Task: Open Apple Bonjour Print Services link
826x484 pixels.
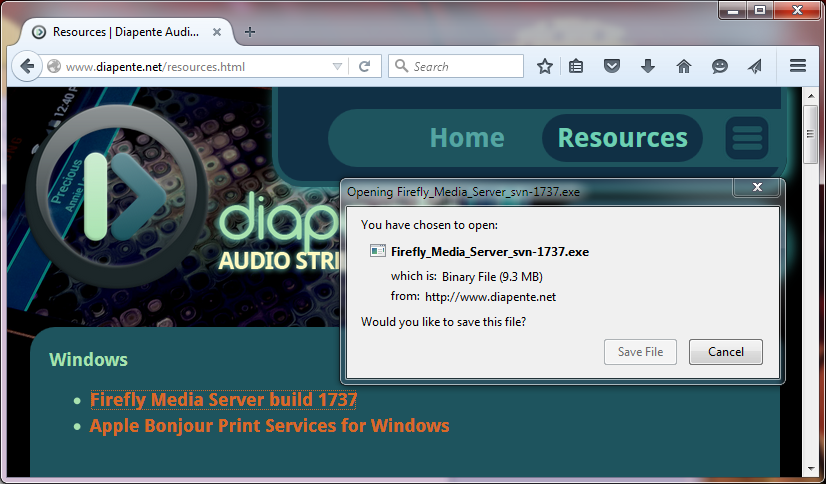Action: coord(269,426)
